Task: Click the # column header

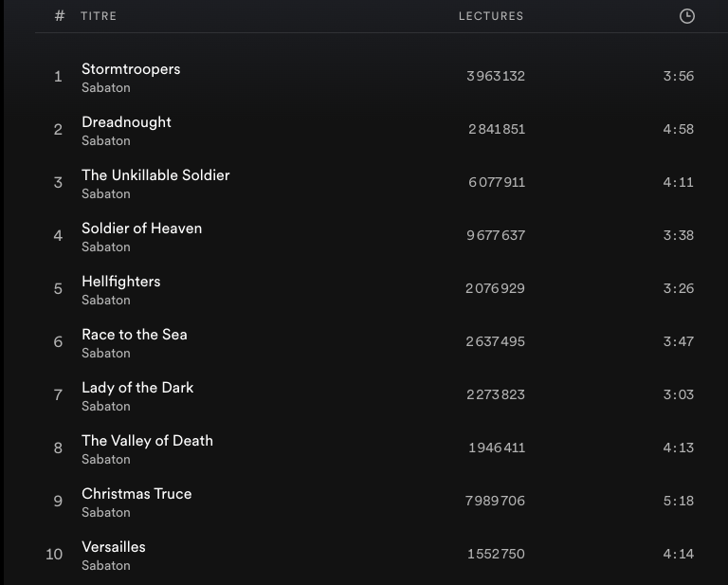Action: (x=60, y=16)
